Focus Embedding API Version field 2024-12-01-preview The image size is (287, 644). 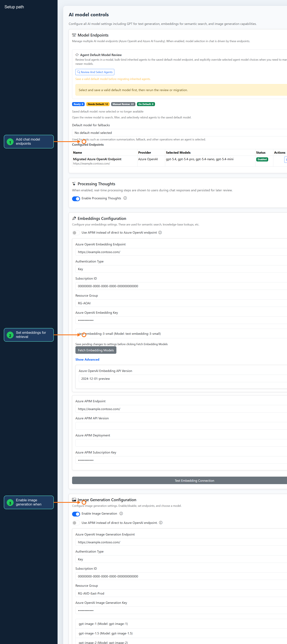tap(183, 378)
